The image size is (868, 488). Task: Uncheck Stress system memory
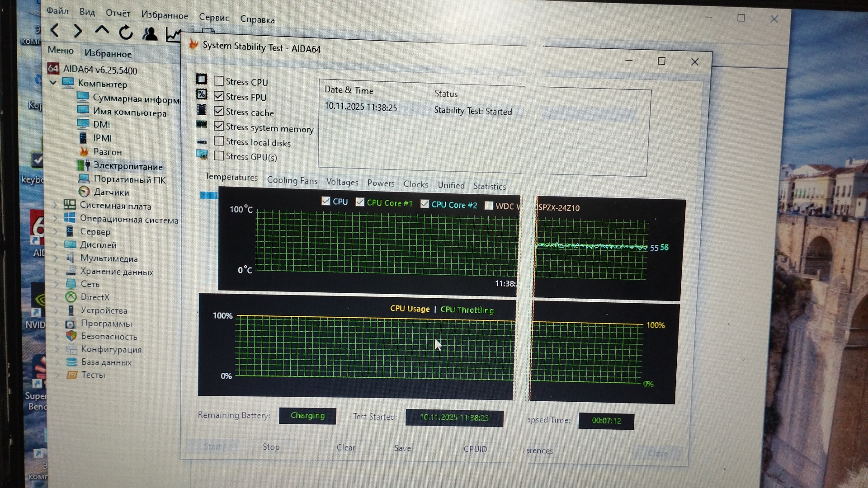[x=219, y=126]
